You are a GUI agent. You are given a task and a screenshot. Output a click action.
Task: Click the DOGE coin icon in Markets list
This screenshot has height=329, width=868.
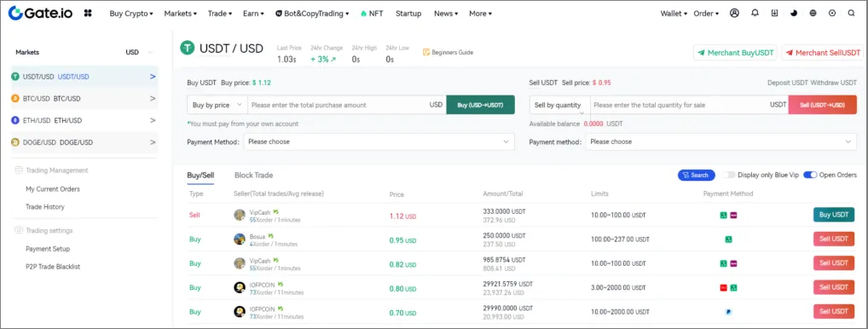click(x=15, y=142)
